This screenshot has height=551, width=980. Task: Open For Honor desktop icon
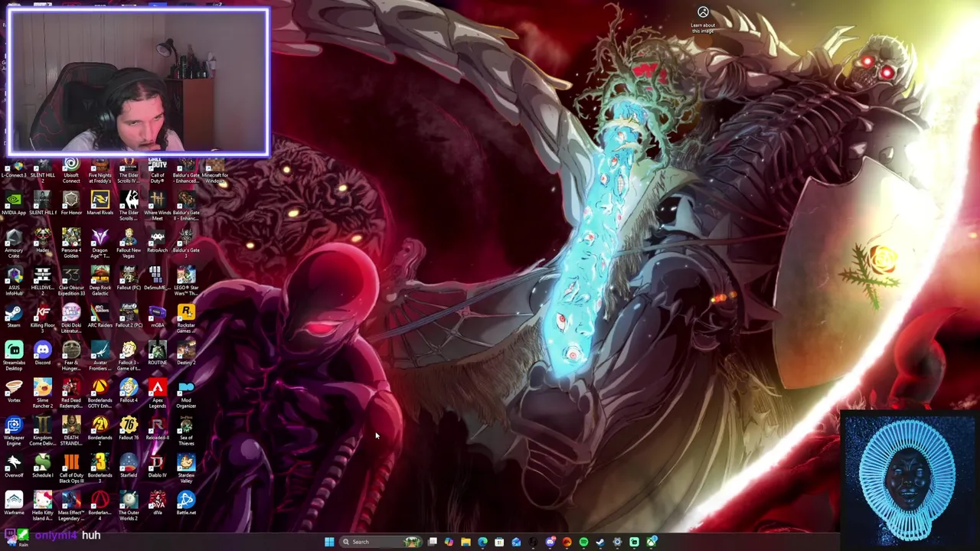[x=71, y=204]
